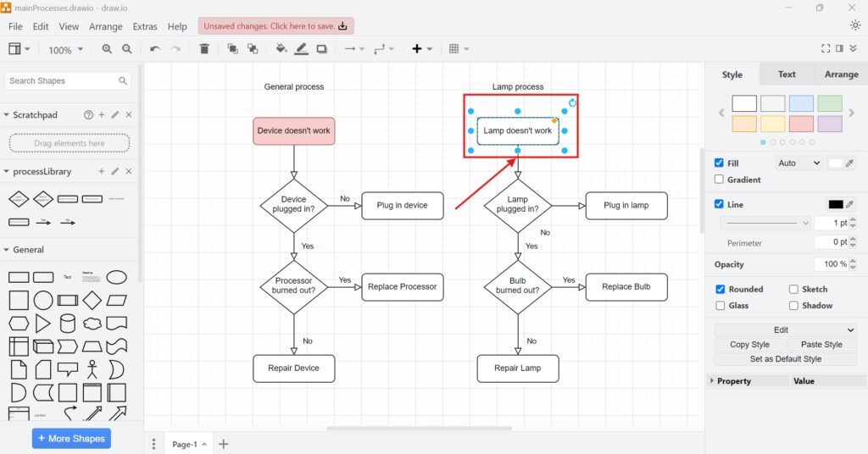Click the Search Shapes input field
Image resolution: width=868 pixels, height=454 pixels.
[x=61, y=81]
